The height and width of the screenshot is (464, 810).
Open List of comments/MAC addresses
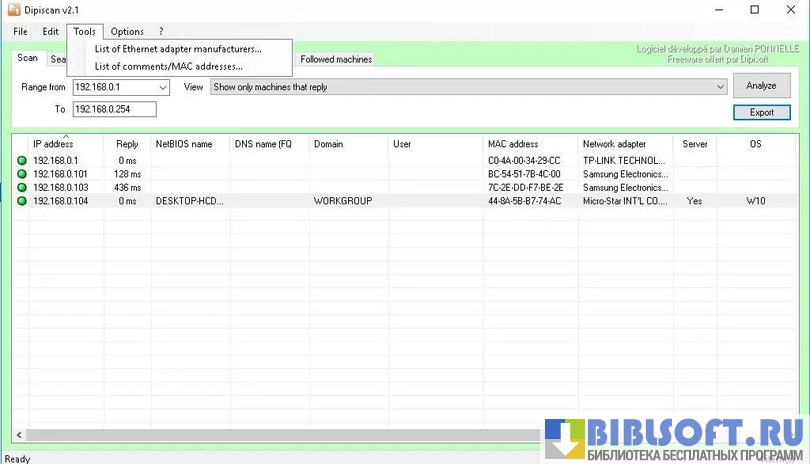tap(168, 66)
